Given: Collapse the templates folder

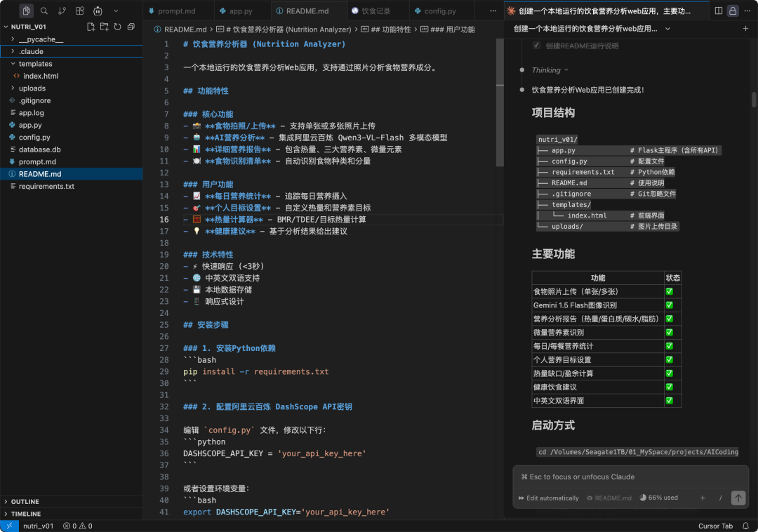Looking at the screenshot, I should click(x=35, y=64).
